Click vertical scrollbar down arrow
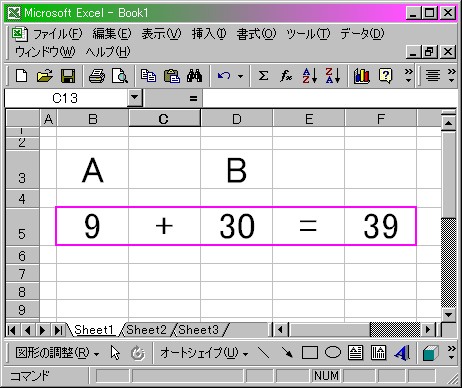 point(448,315)
